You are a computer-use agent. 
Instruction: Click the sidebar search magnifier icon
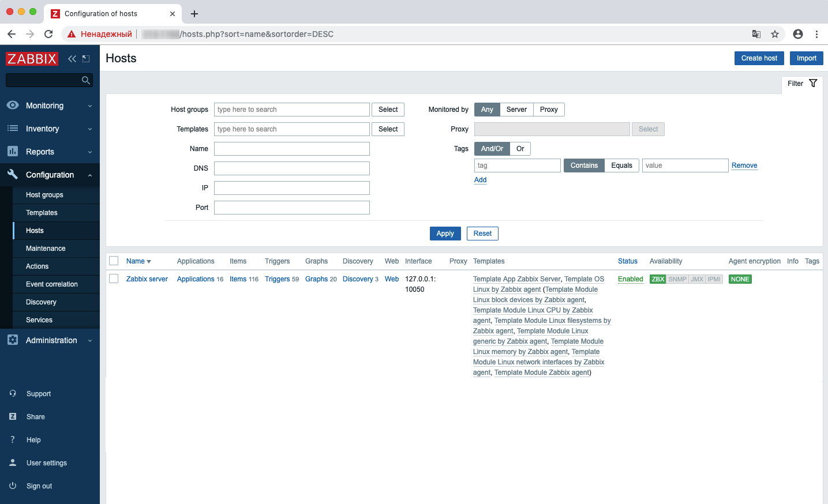pos(86,80)
